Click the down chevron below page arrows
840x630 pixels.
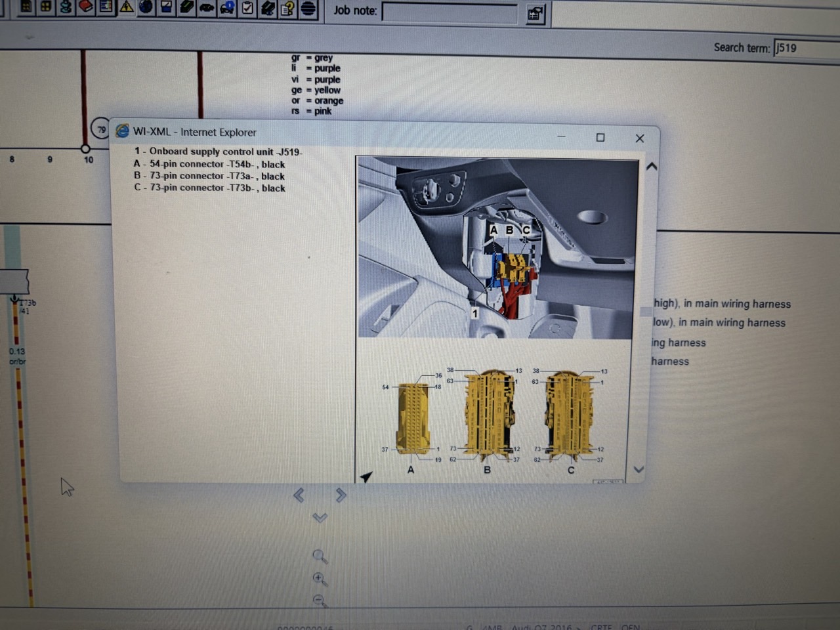(320, 518)
